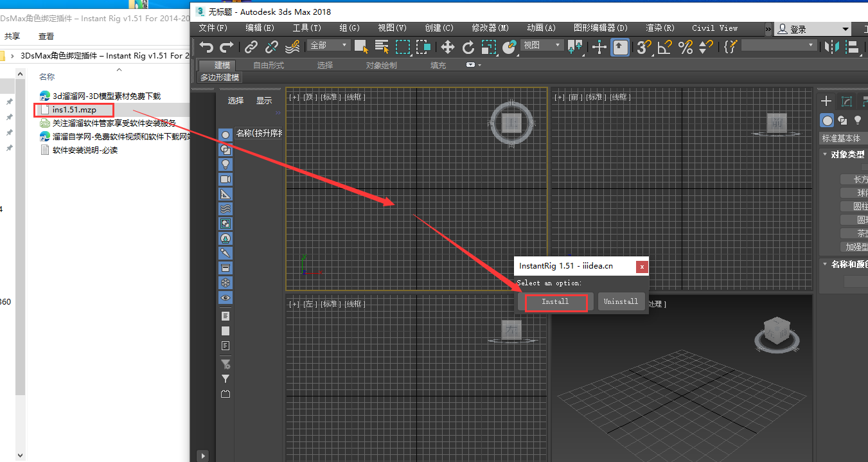The image size is (868, 462).
Task: Open the 图形编辑器(D) menu
Action: click(x=601, y=28)
